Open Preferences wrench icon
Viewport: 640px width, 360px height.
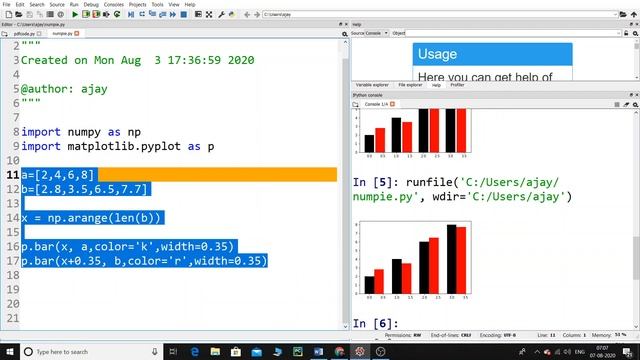(x=221, y=15)
